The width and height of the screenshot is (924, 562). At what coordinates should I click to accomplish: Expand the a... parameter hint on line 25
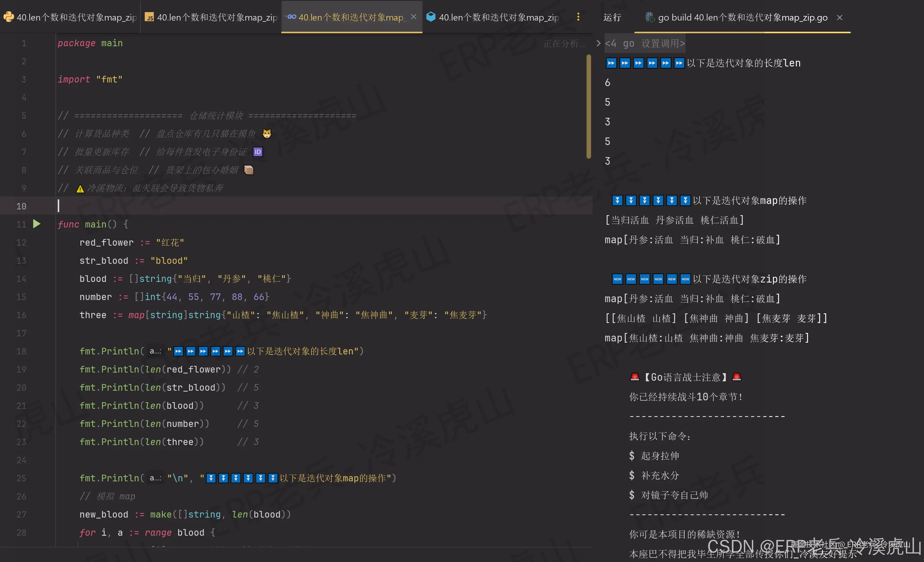155,478
